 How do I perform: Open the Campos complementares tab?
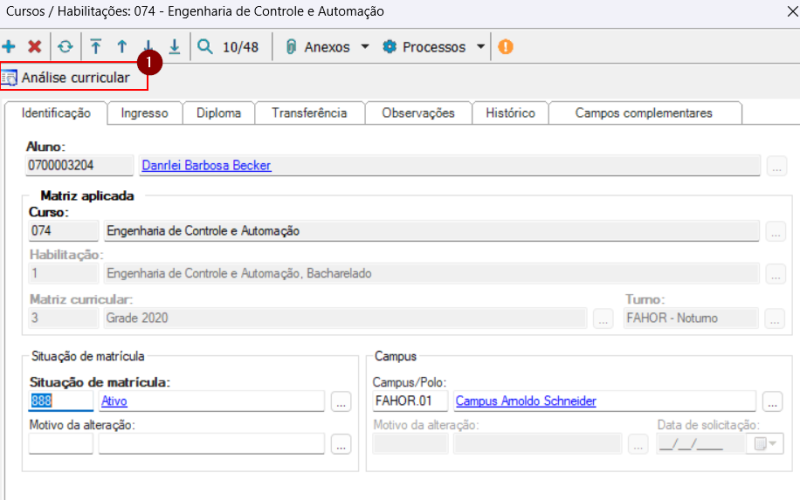point(643,113)
